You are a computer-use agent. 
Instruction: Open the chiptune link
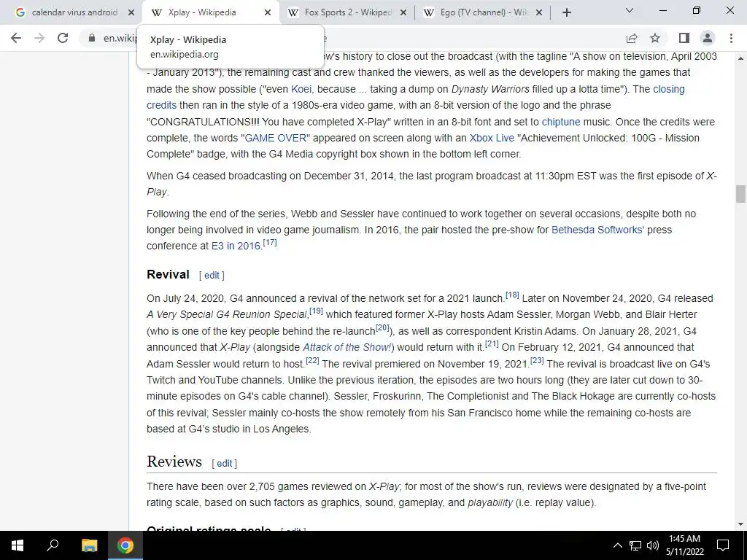click(x=561, y=122)
